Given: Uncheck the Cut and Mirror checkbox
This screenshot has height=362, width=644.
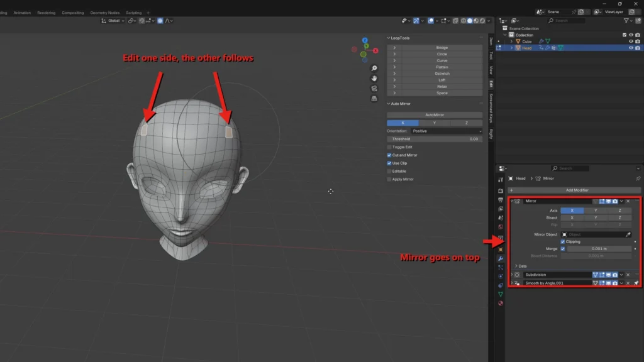Looking at the screenshot, I should tap(389, 155).
